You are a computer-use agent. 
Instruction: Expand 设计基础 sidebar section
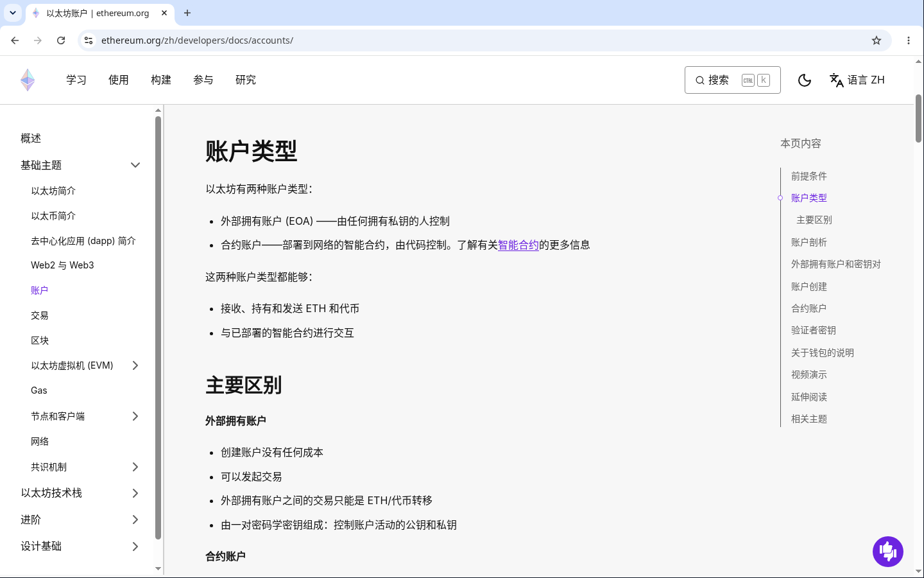click(x=135, y=547)
